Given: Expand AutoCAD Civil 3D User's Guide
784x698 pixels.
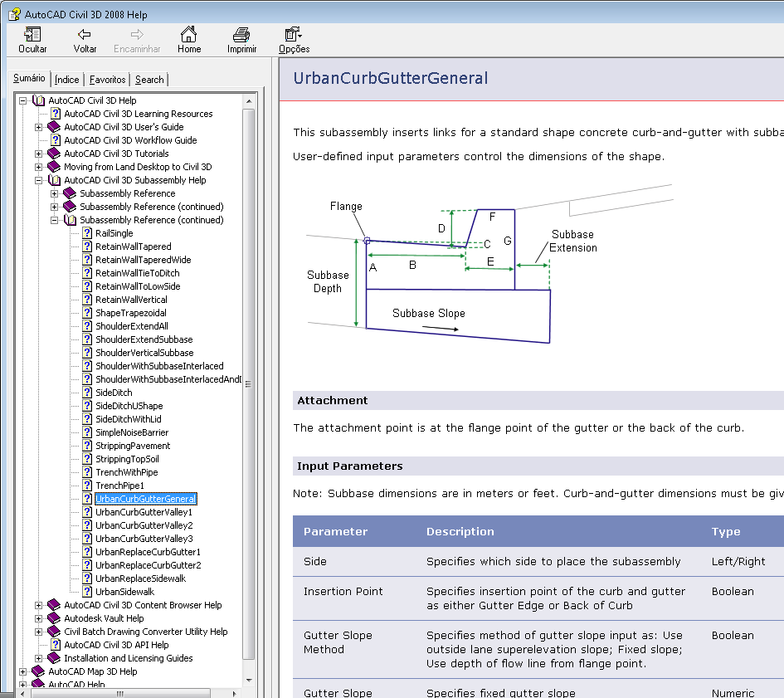Looking at the screenshot, I should [38, 127].
